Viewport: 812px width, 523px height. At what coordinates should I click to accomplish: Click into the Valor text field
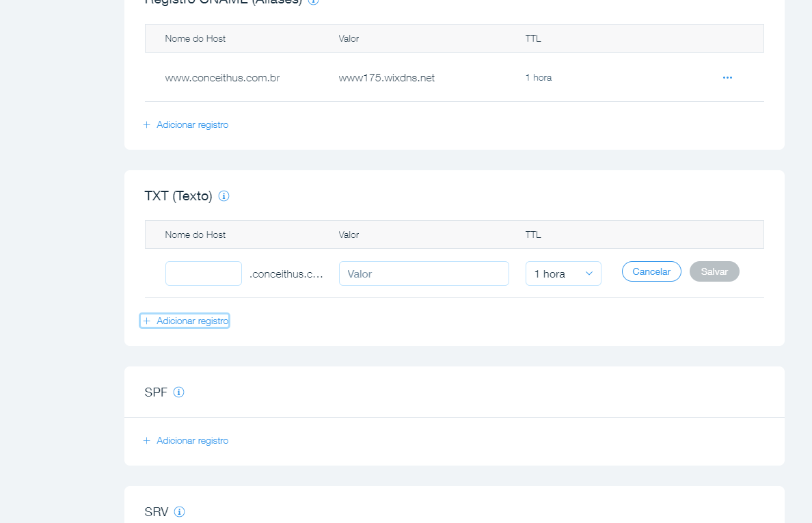point(424,273)
